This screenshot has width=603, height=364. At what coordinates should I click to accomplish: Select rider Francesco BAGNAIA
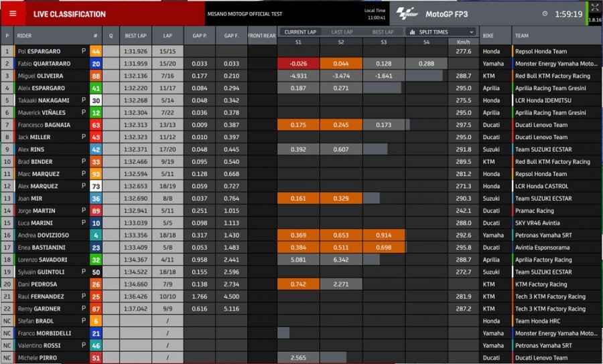pos(44,125)
